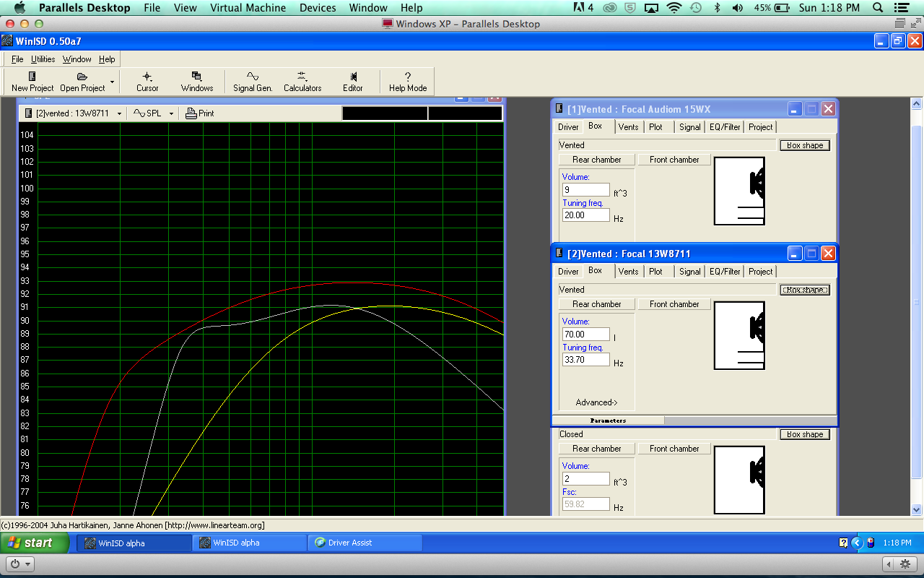Select Driver tab in Focal 13W8711 window

point(568,272)
